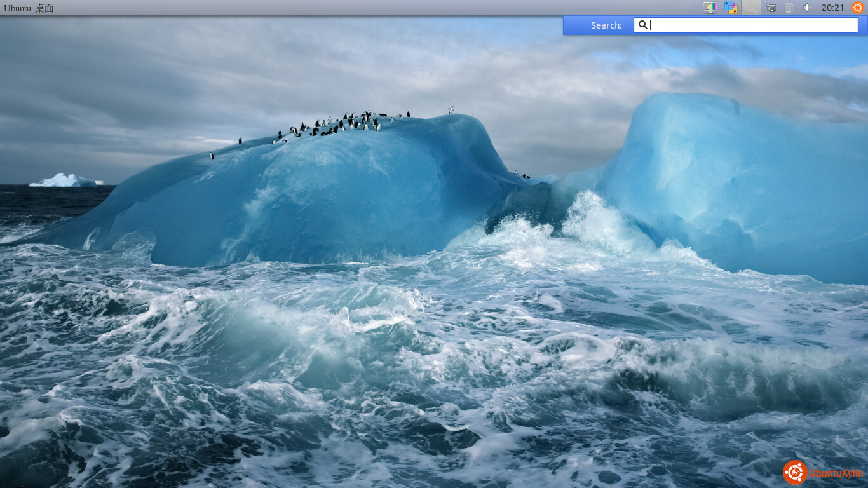Click the "Ubuntu 桌面" panel title
Screen dimensions: 868x488
coord(29,8)
